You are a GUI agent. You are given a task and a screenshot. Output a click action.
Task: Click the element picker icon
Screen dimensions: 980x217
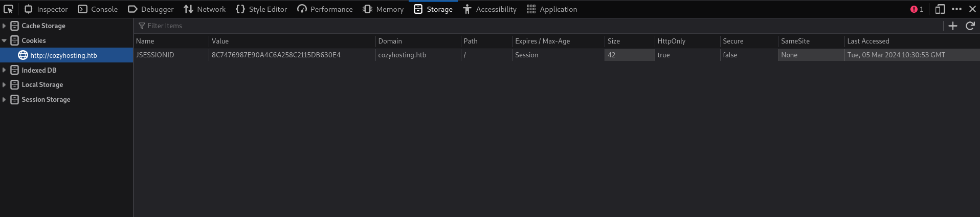tap(9, 9)
